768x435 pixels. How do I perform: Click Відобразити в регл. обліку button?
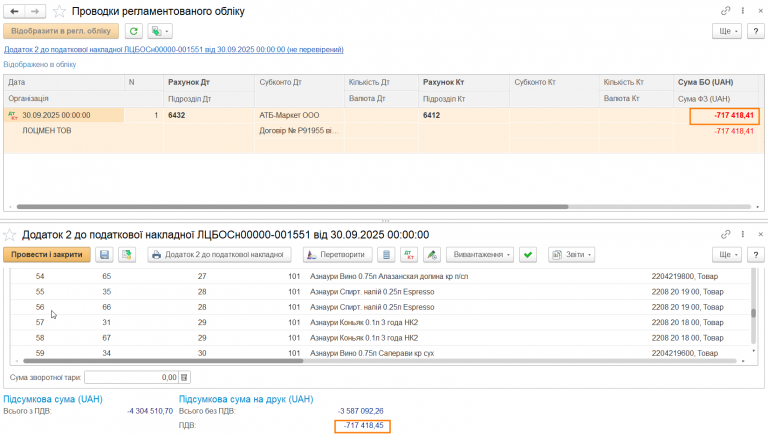coord(61,31)
